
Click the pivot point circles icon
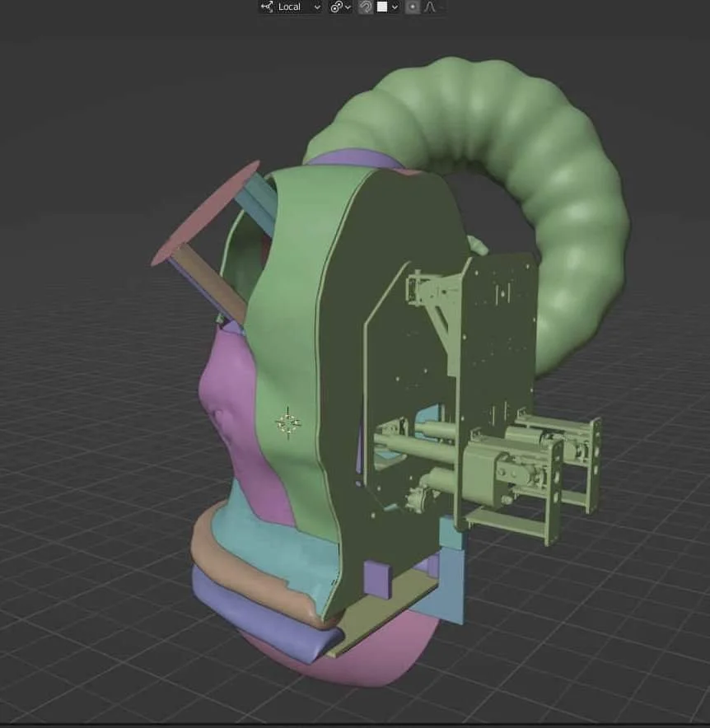coord(336,7)
